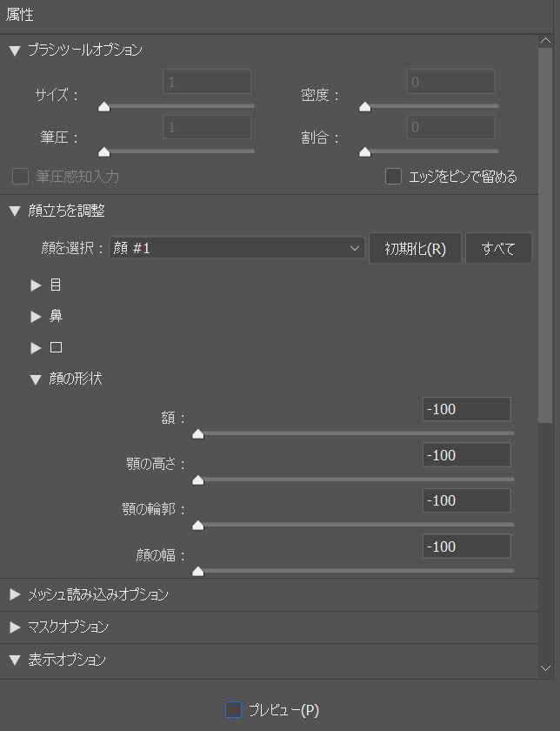Viewport: 560px width, 731px height.
Task: Click the すべて button
Action: 499,248
